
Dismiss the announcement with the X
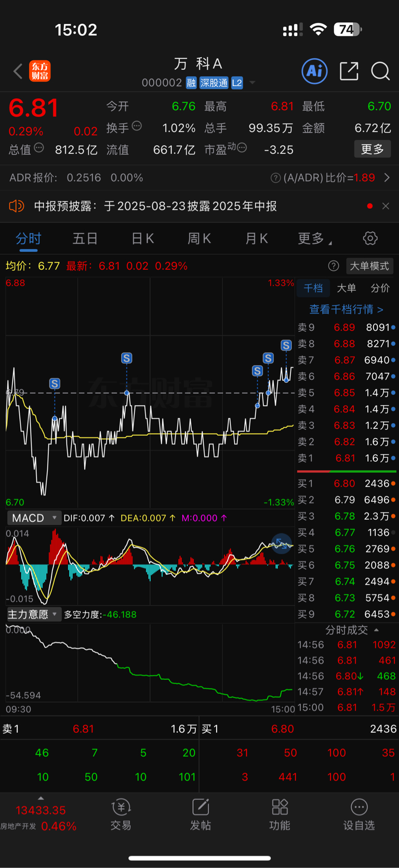[385, 206]
